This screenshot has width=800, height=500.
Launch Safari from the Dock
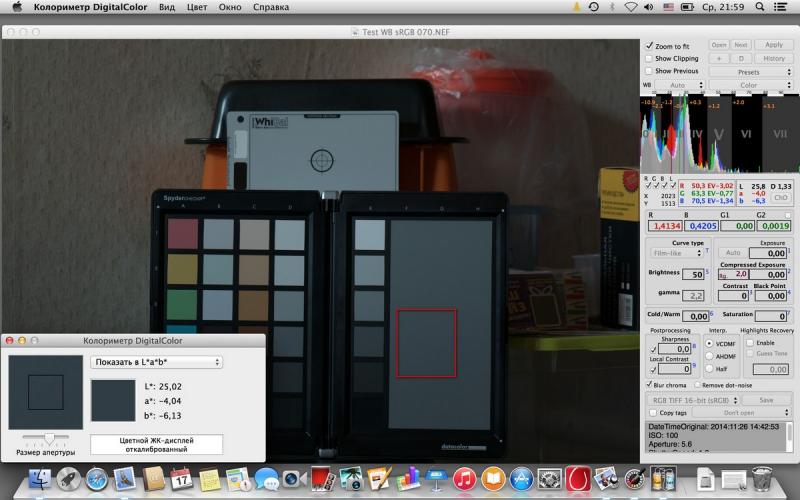[96, 480]
